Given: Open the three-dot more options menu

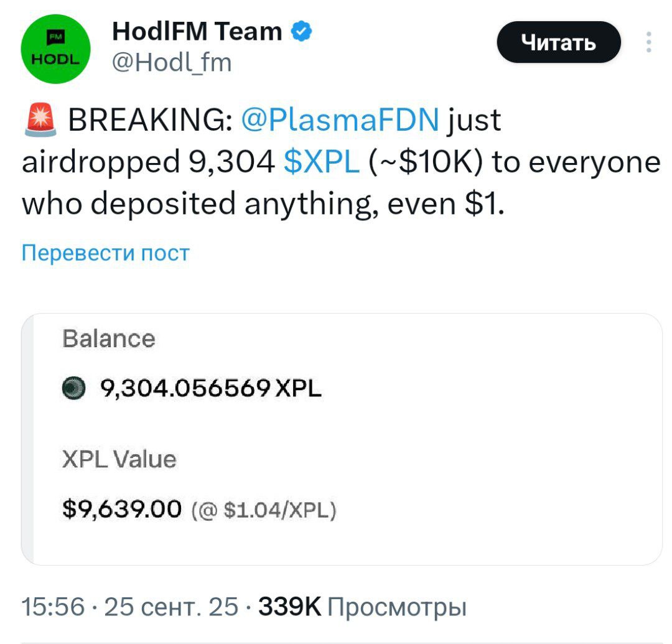Looking at the screenshot, I should (x=648, y=42).
